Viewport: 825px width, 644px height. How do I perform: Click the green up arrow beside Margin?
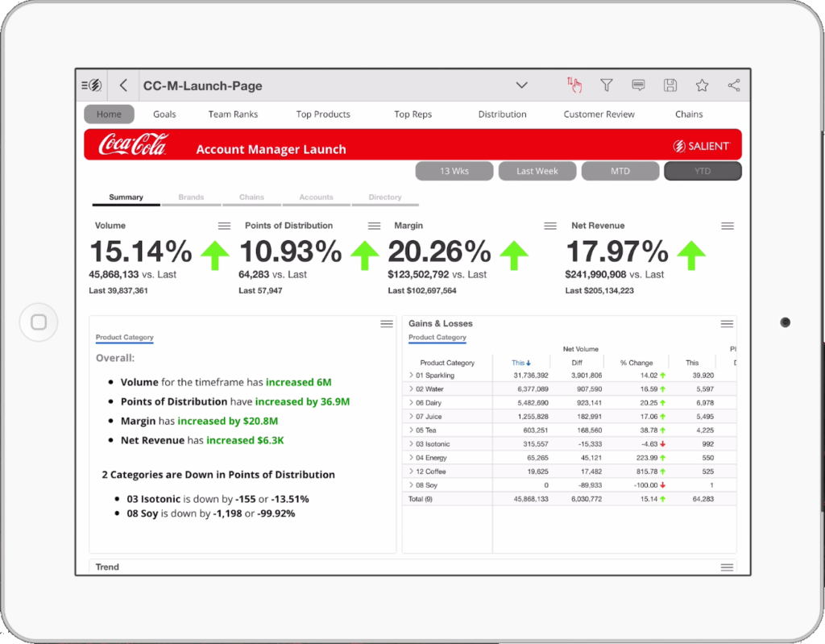tap(514, 256)
